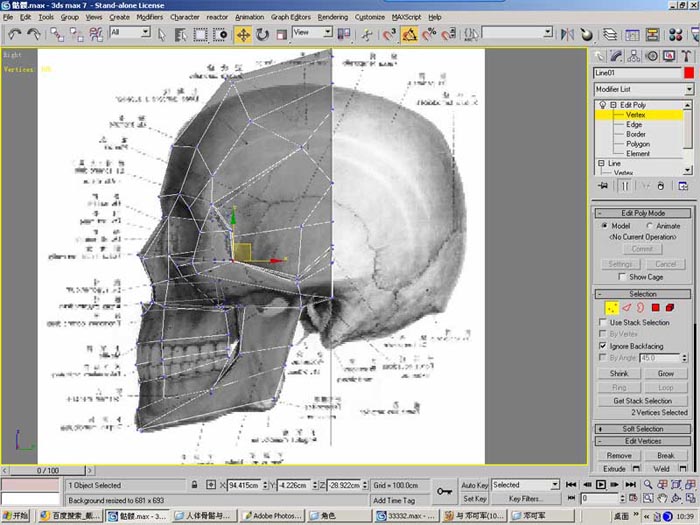Image resolution: width=700 pixels, height=525 pixels.
Task: Select the Bind to Space Warp tool
Action: coord(96,34)
